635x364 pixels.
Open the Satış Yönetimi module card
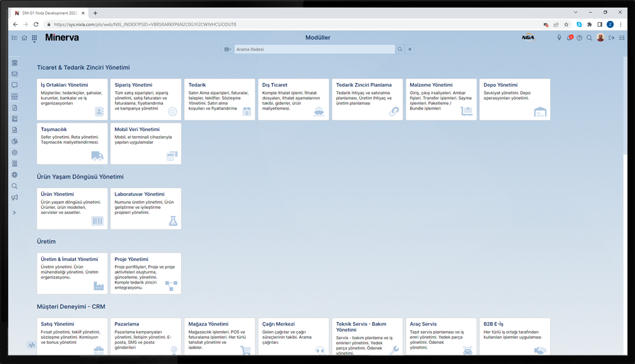[72, 337]
